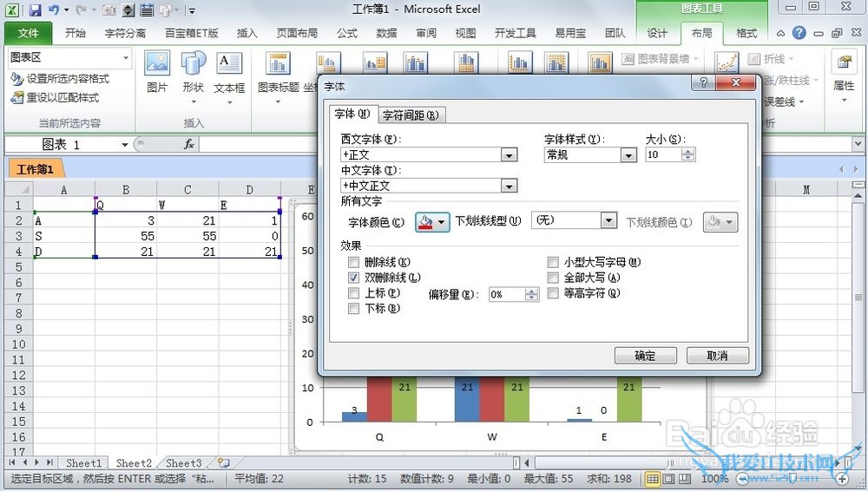
Task: Uncheck double strikethrough (双删除线)
Action: pyautogui.click(x=354, y=278)
